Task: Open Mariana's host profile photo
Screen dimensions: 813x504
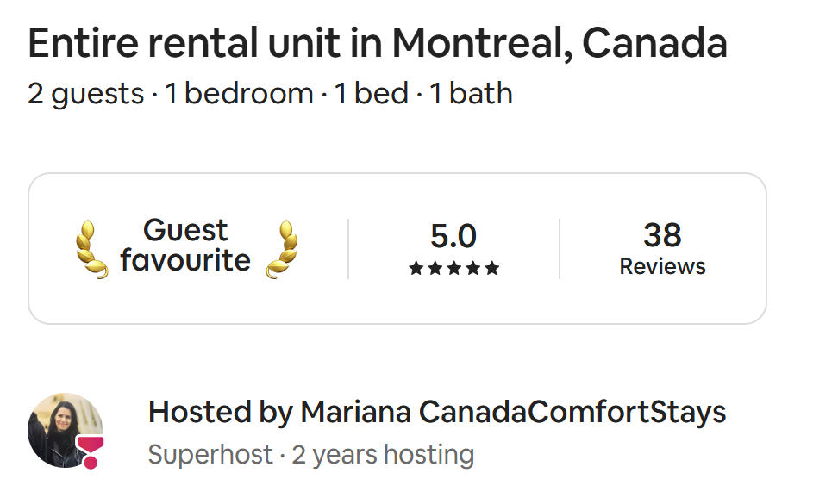Action: [x=65, y=430]
